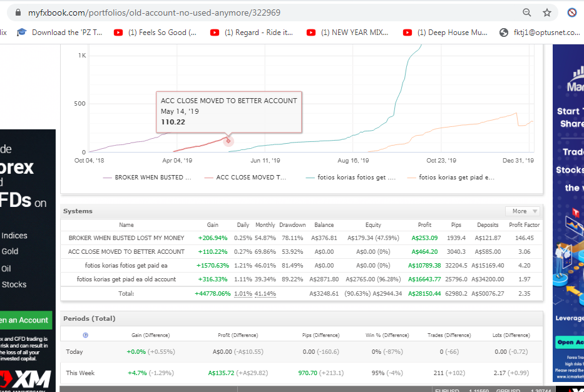
Task: Click the red blocked extension icon
Action: pyautogui.click(x=572, y=13)
